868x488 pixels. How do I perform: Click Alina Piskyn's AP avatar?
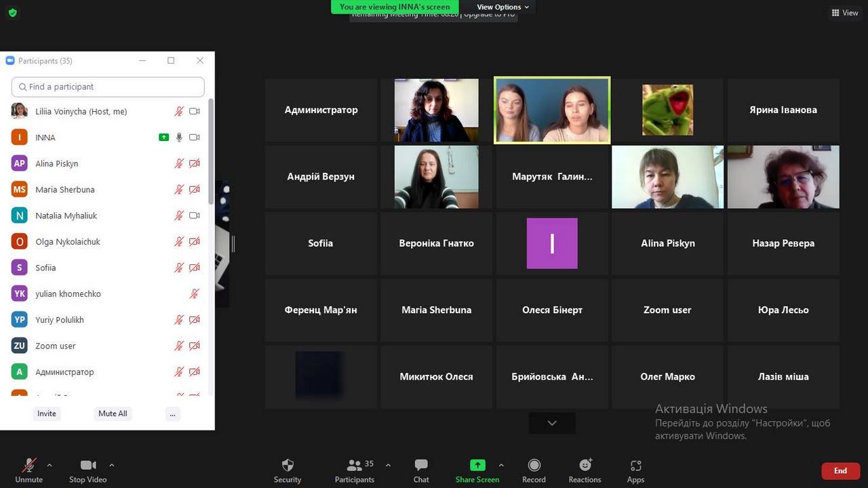pos(19,163)
